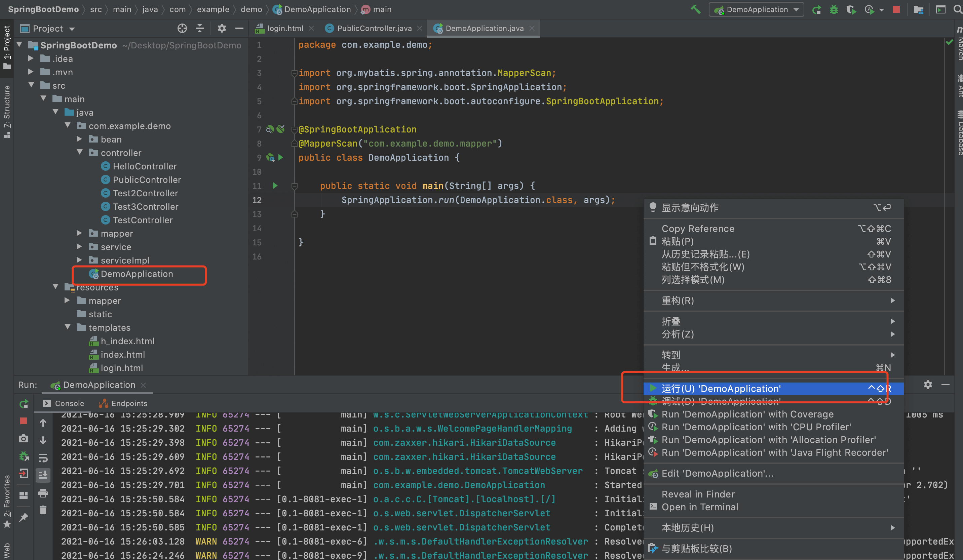Image resolution: width=963 pixels, height=560 pixels.
Task: Click the main method breadcrumb
Action: (376, 9)
